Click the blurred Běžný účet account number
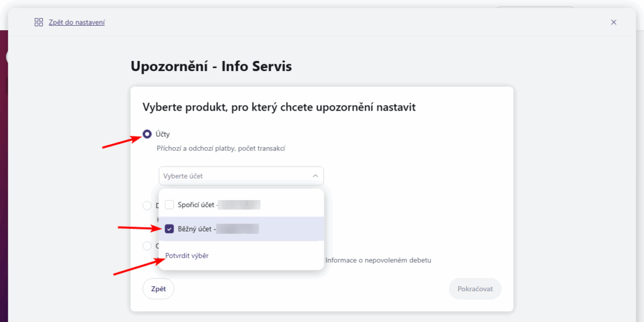The height and width of the screenshot is (322, 644). pyautogui.click(x=238, y=229)
